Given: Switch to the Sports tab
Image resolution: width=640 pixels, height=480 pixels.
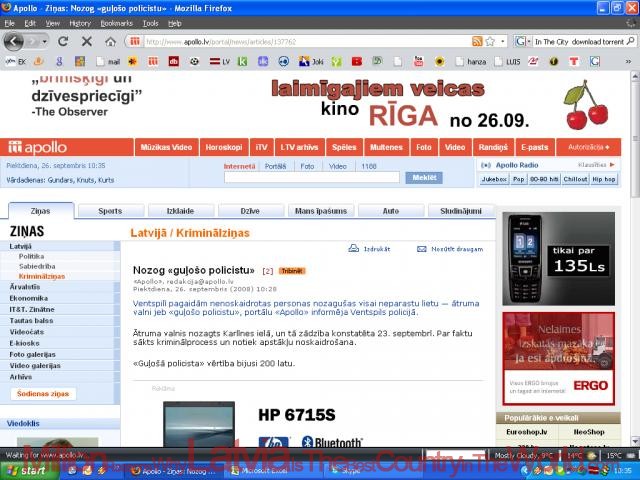Looking at the screenshot, I should pyautogui.click(x=110, y=211).
